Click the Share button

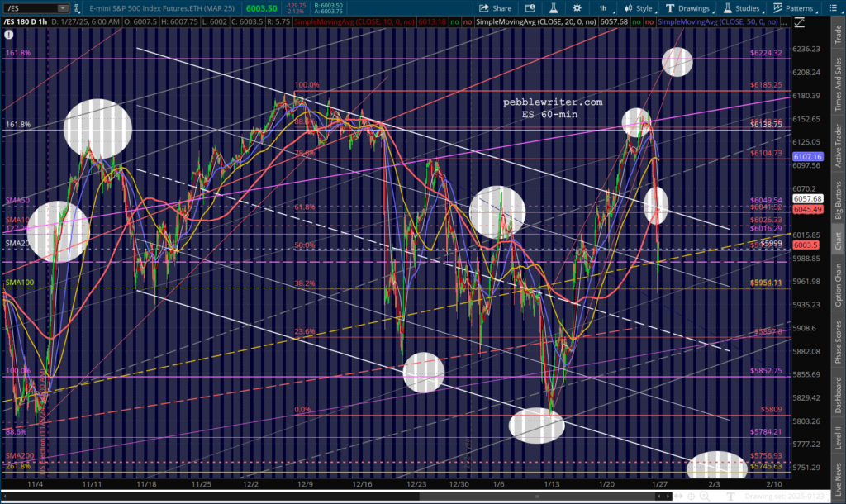[496, 8]
